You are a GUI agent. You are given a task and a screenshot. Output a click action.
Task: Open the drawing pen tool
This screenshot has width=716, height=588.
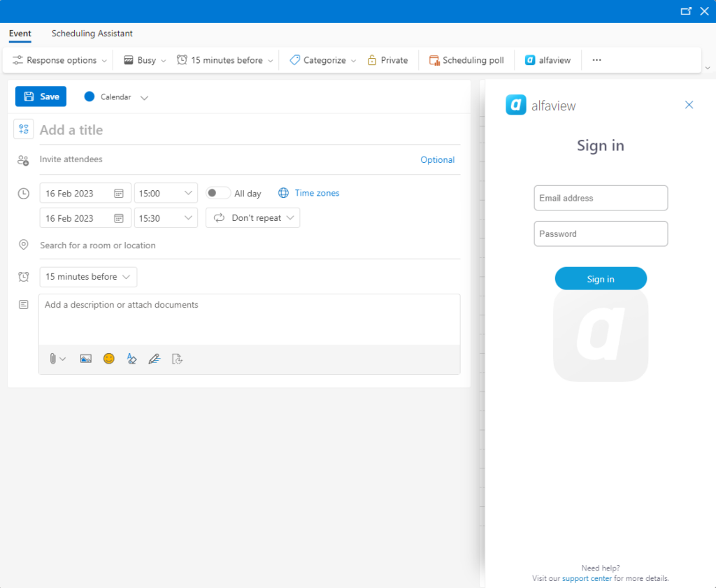coord(155,359)
